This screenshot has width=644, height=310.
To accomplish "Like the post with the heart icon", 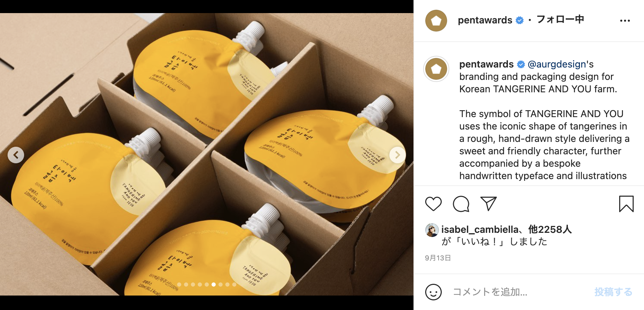I will click(433, 204).
